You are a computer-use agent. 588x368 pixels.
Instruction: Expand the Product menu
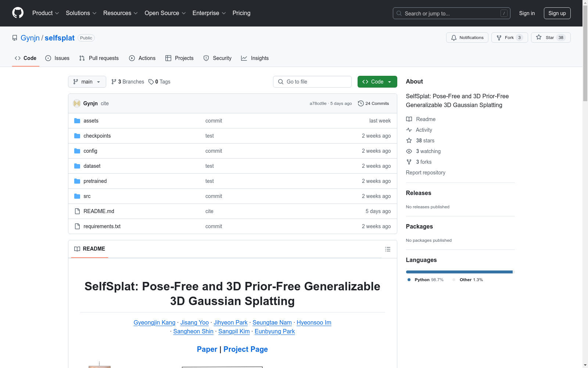click(46, 13)
